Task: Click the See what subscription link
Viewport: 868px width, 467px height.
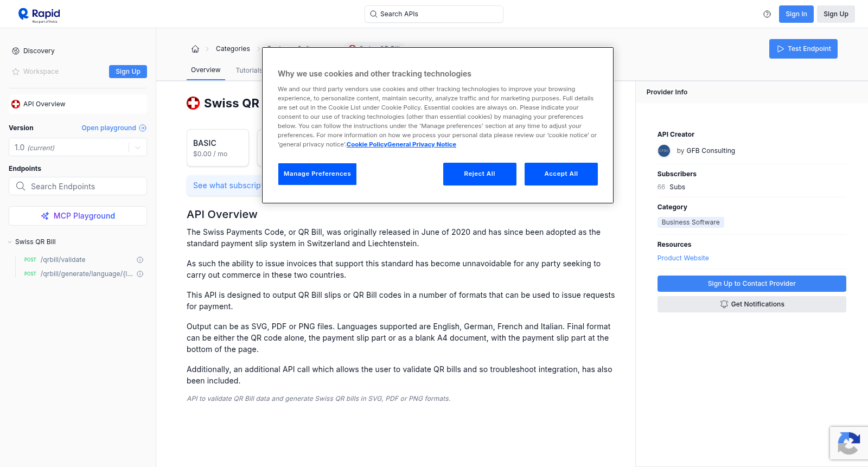Action: tap(227, 185)
